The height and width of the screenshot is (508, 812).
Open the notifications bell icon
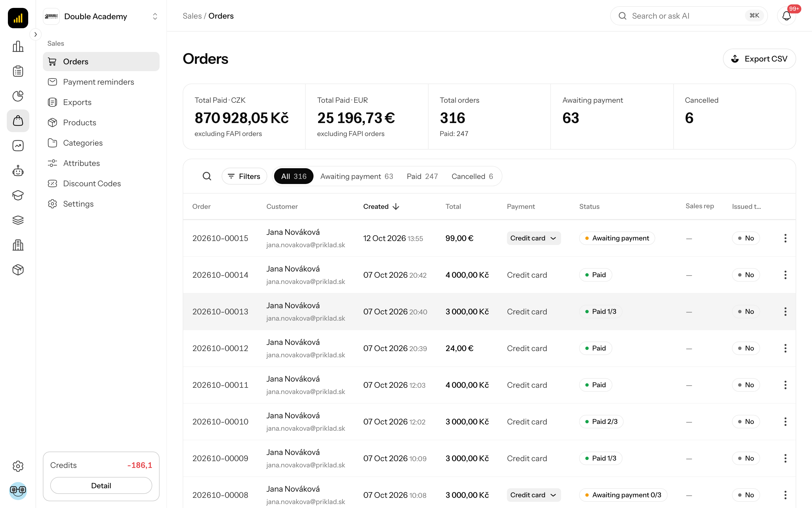pyautogui.click(x=787, y=16)
